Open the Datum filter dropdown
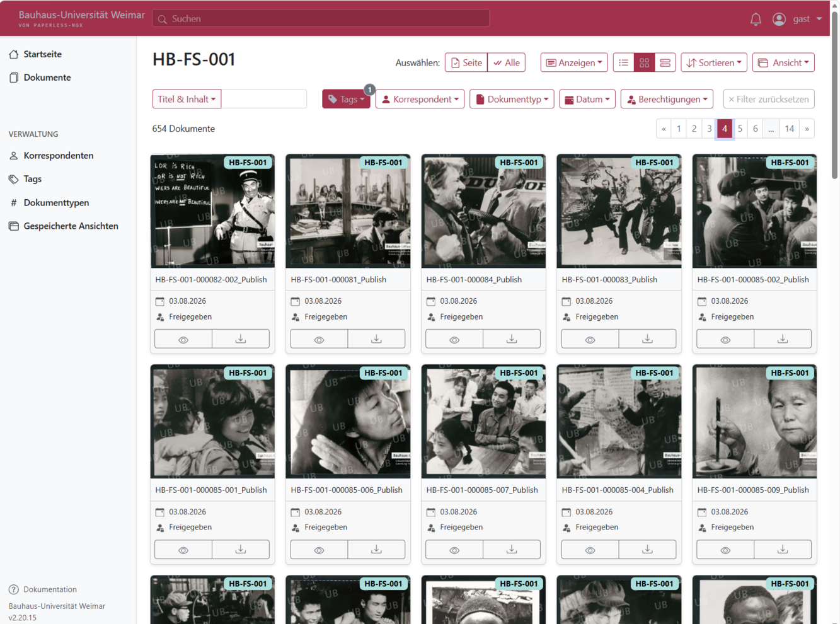 (587, 99)
